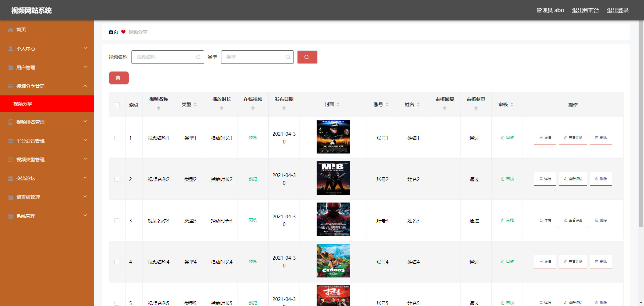Screen dimensions: 644x306
Task: Collapse 视频分享管理 menu chevron
Action: [x=85, y=86]
